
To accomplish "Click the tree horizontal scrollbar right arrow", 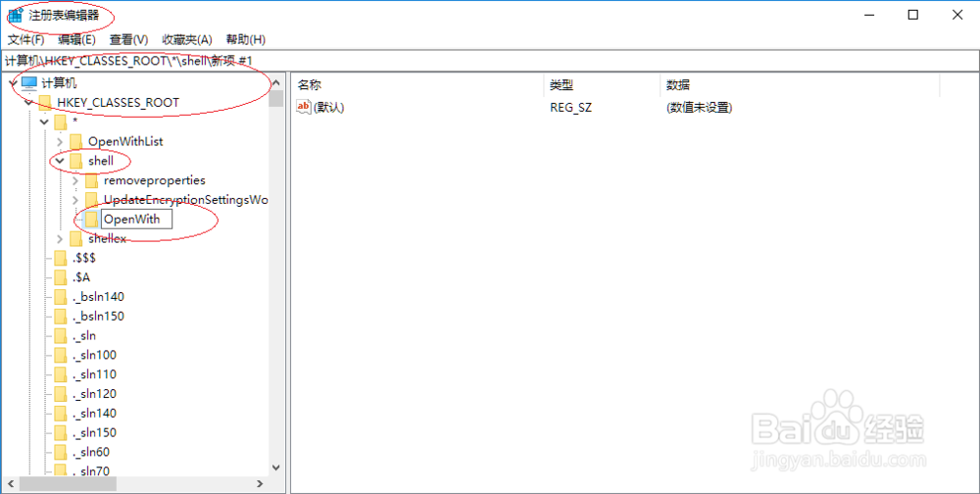I will [x=260, y=484].
